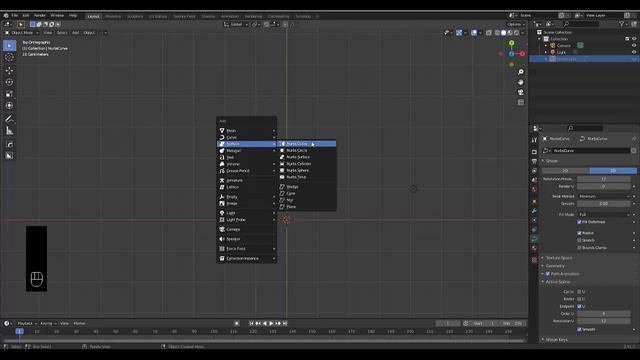Play the animation forward
The image size is (640, 360).
point(271,323)
